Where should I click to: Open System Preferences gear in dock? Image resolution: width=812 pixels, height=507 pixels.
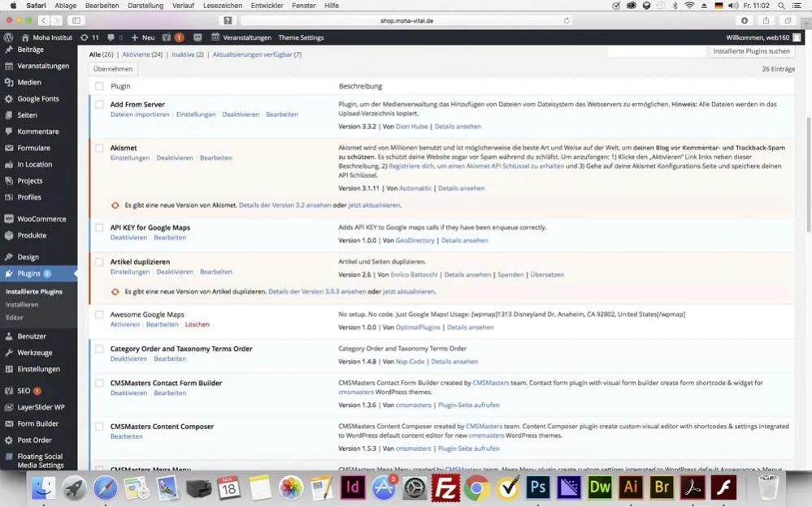pyautogui.click(x=415, y=487)
